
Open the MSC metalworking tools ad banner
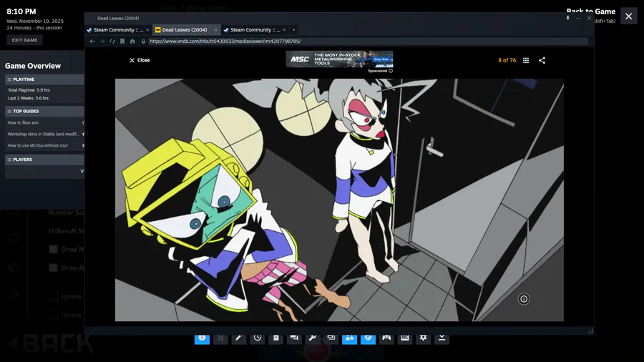click(339, 59)
